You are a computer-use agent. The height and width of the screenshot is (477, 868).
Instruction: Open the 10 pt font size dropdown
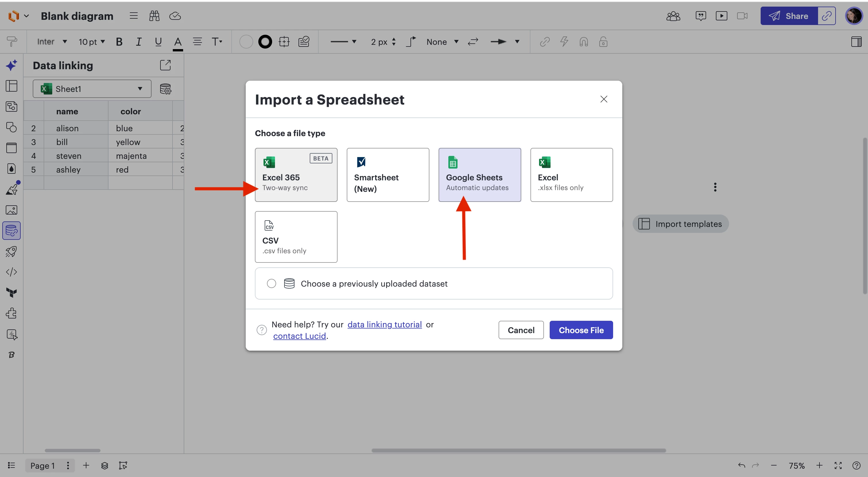point(92,42)
